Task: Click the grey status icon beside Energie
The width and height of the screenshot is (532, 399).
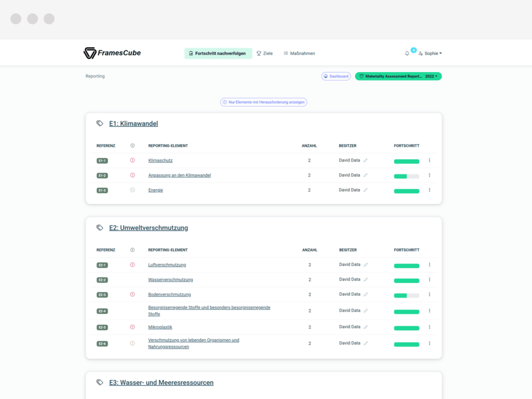Action: click(132, 190)
